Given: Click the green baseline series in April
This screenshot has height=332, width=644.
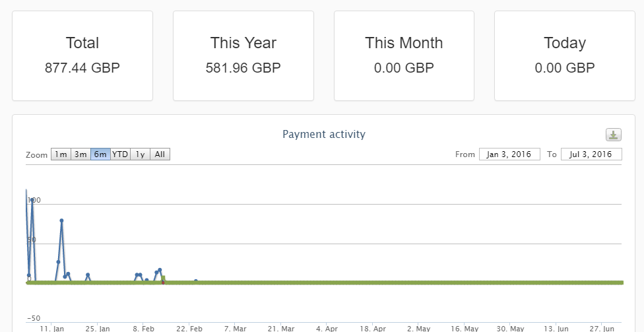Looking at the screenshot, I should tap(330, 282).
